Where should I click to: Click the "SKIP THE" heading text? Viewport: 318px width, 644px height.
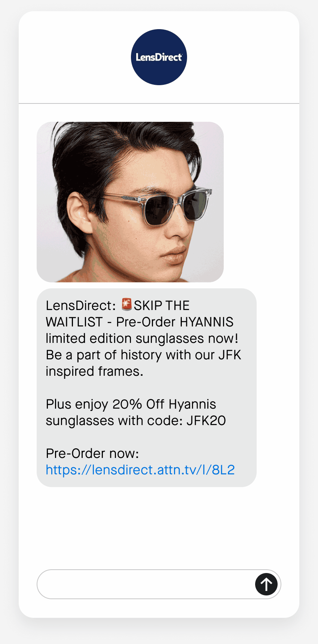(x=162, y=306)
